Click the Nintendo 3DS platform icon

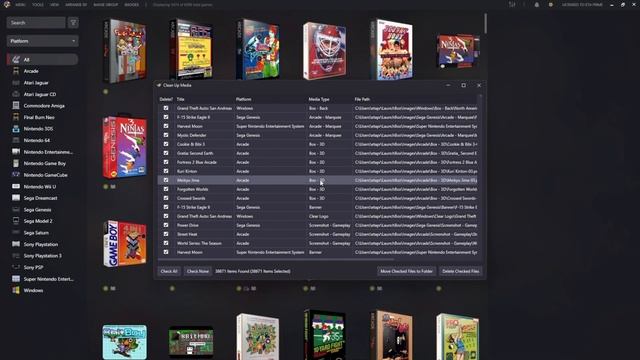point(16,129)
